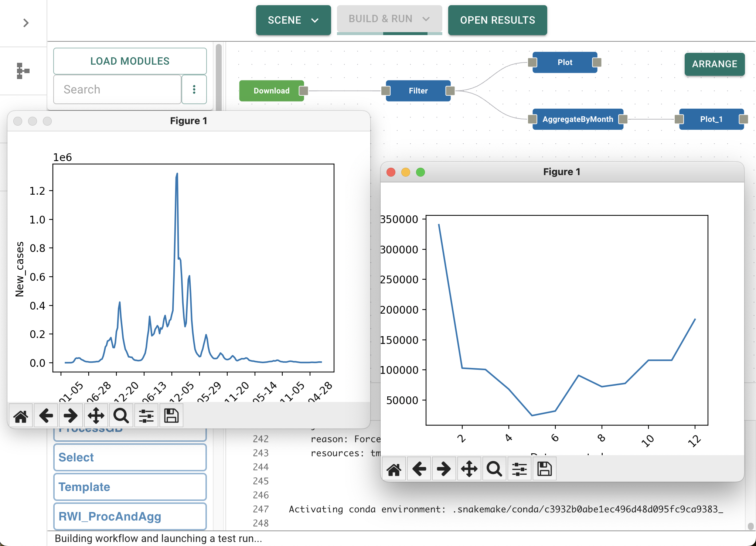Screen dimensions: 756x546
Task: Activate Pan tool in right figure
Action: coord(469,469)
